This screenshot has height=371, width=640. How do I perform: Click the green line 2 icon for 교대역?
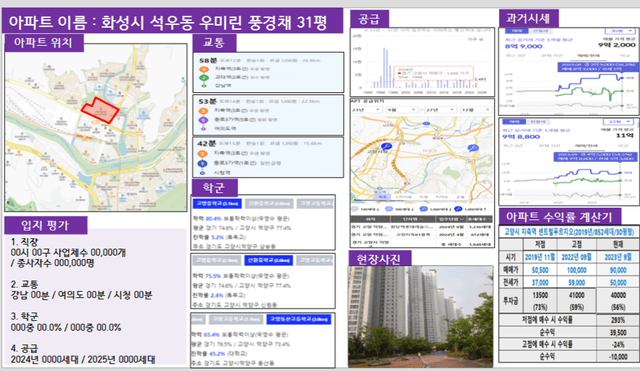click(203, 78)
